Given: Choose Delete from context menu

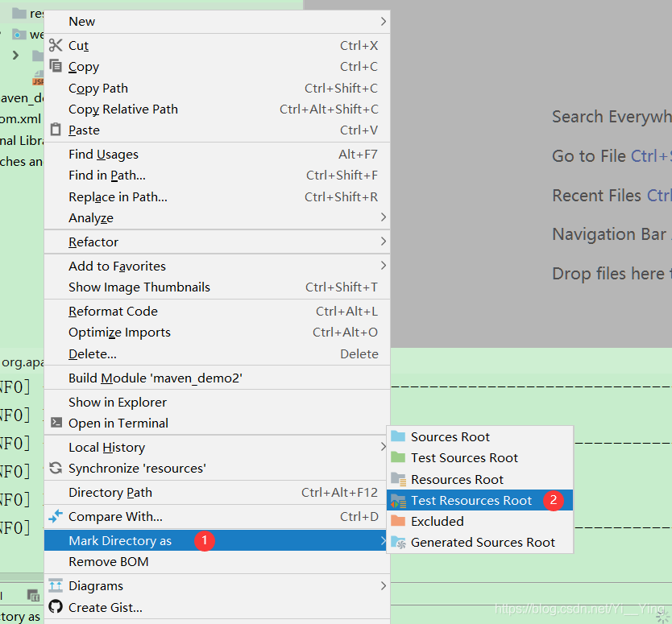Looking at the screenshot, I should pos(217,353).
